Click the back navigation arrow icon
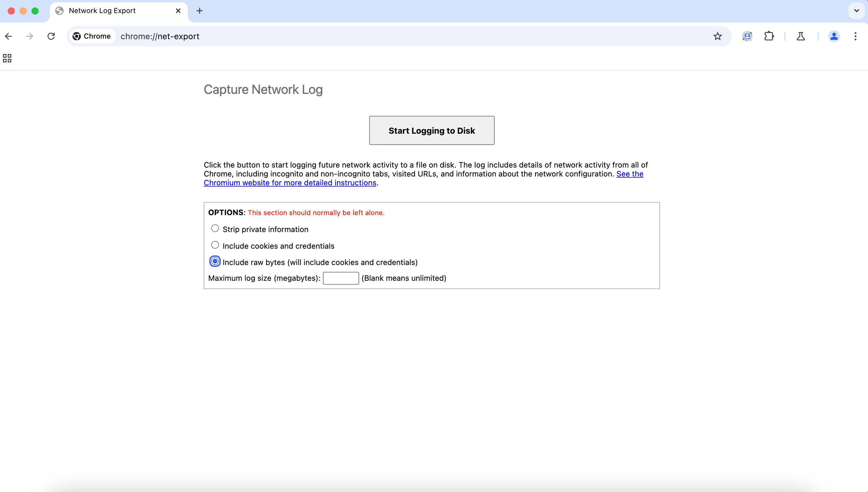This screenshot has height=492, width=868. pyautogui.click(x=8, y=36)
